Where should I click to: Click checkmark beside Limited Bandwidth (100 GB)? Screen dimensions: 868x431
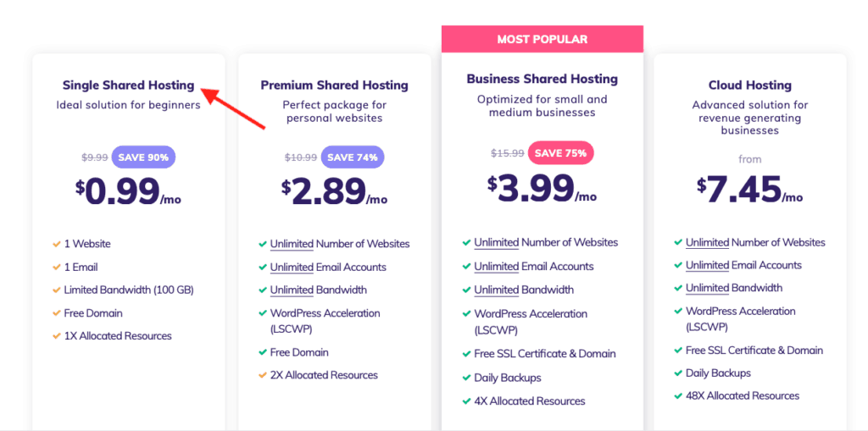tap(56, 290)
